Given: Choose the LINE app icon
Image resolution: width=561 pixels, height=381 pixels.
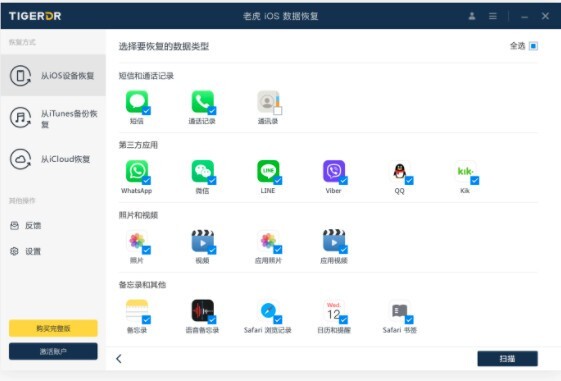Looking at the screenshot, I should (x=268, y=171).
